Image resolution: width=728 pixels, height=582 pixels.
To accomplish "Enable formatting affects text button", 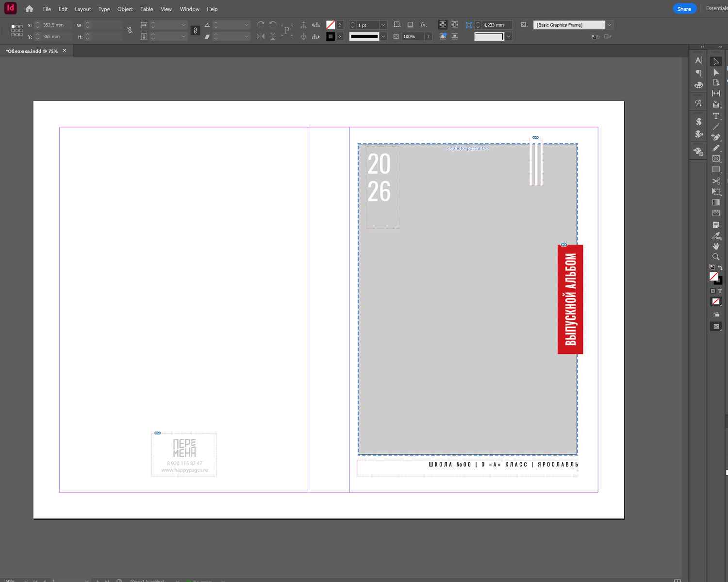I will (x=720, y=291).
